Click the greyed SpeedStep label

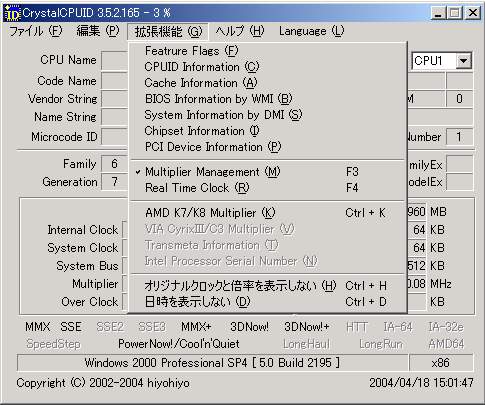click(x=53, y=344)
